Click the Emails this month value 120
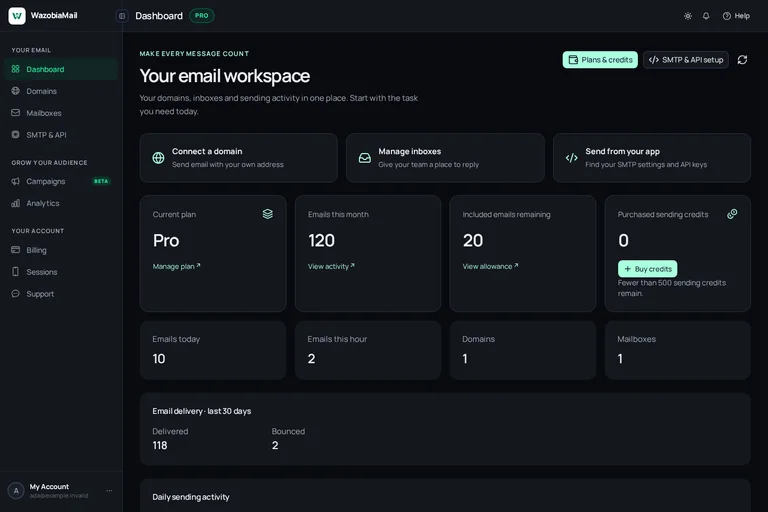 tap(321, 241)
